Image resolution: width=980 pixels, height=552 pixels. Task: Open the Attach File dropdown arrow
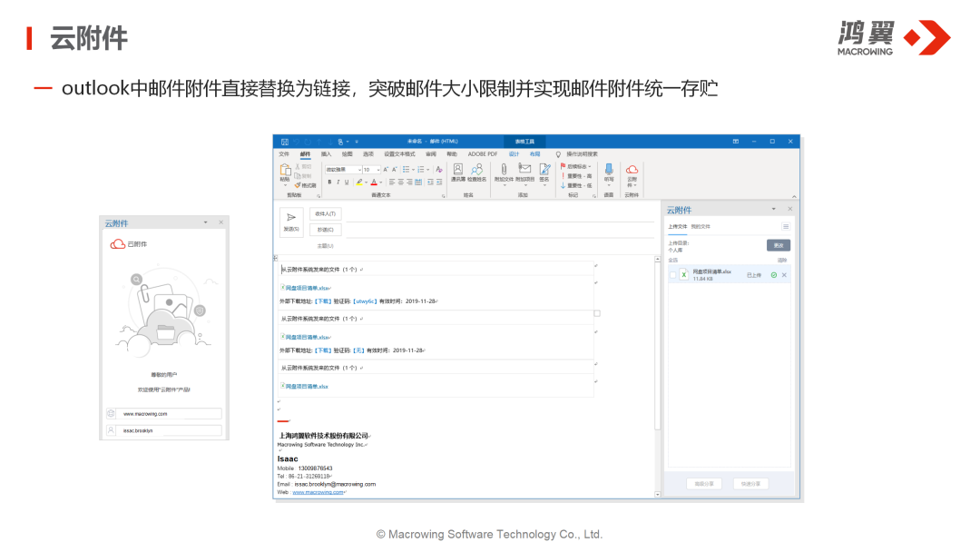504,185
